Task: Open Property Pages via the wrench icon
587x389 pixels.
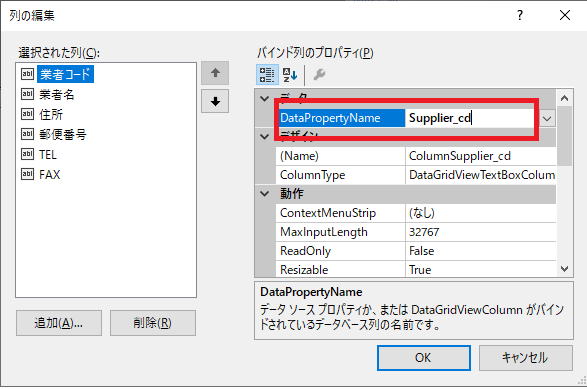Action: click(319, 74)
